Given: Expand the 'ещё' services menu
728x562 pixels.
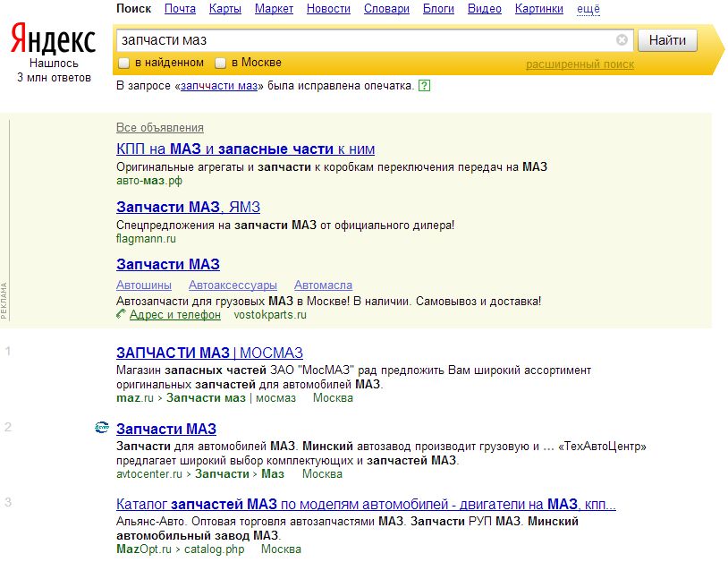Looking at the screenshot, I should pos(588,9).
